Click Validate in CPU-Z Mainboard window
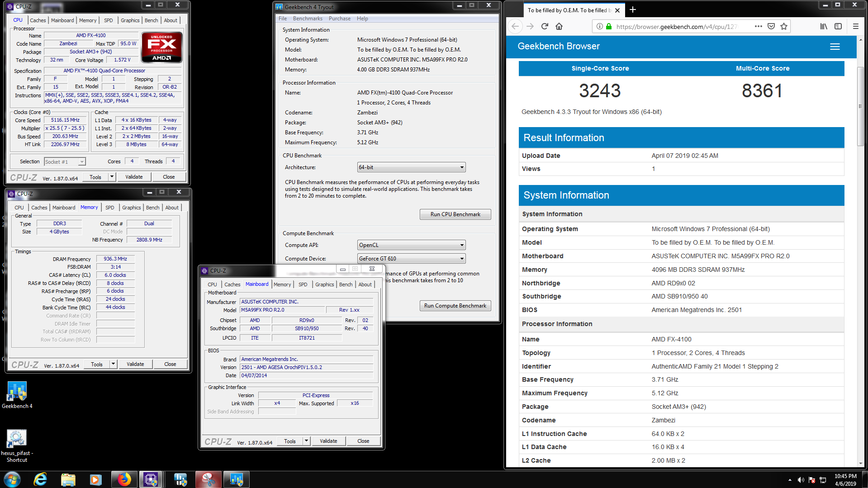The image size is (868, 488). click(328, 441)
